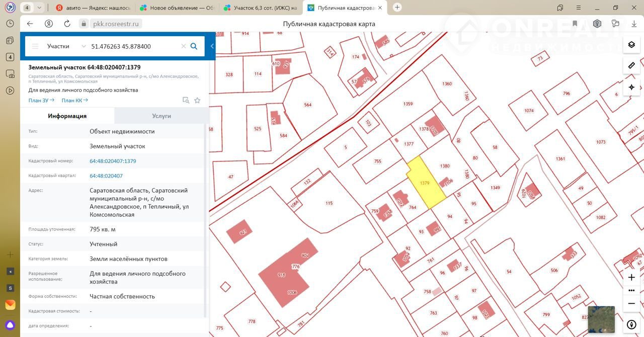Select the ruler measurement tool
The image size is (644, 337).
click(x=631, y=66)
